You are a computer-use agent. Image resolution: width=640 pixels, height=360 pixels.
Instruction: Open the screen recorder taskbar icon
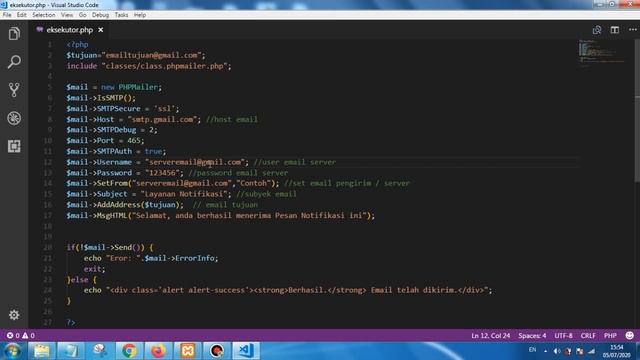(217, 351)
